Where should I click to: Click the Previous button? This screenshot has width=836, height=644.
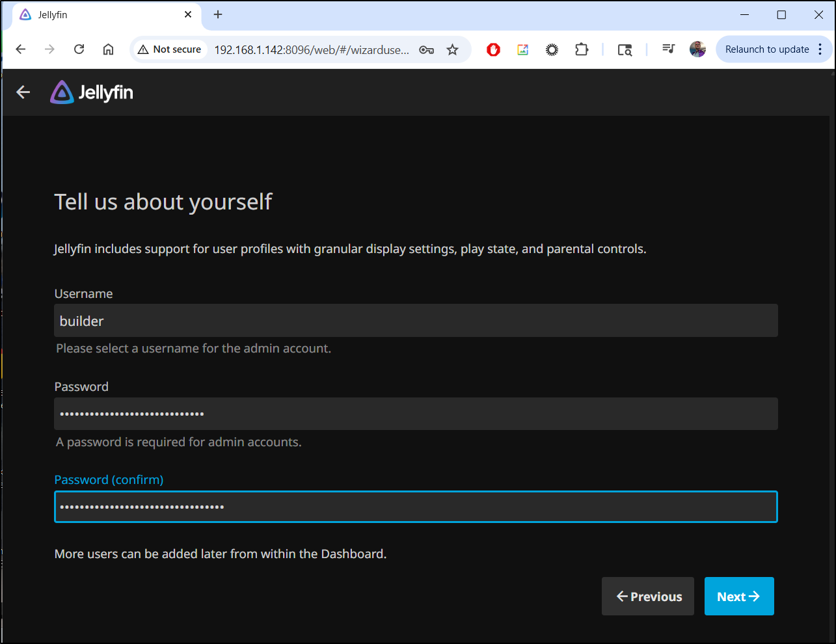click(x=648, y=597)
